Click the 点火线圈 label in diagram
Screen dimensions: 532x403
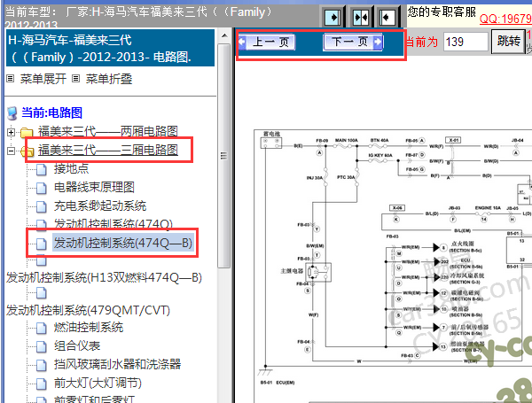(x=463, y=244)
